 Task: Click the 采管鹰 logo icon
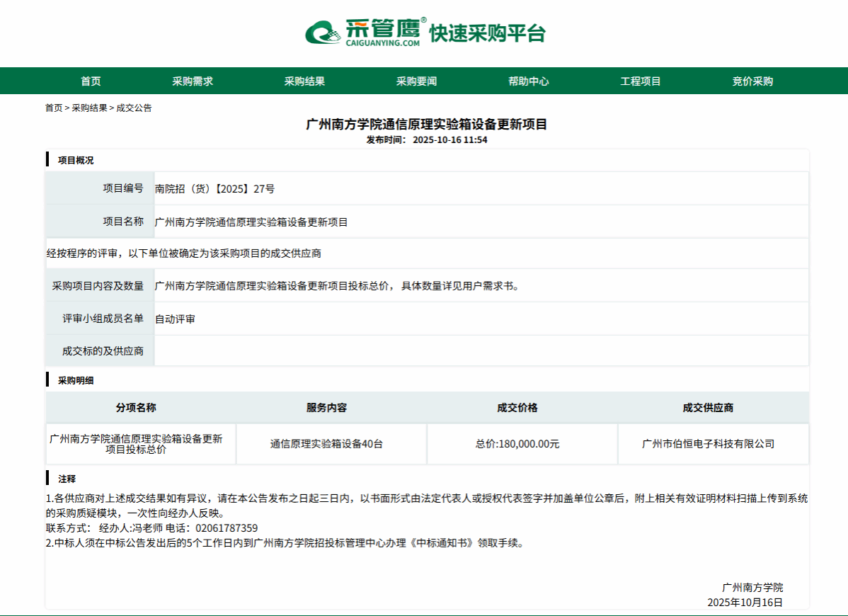coord(323,33)
